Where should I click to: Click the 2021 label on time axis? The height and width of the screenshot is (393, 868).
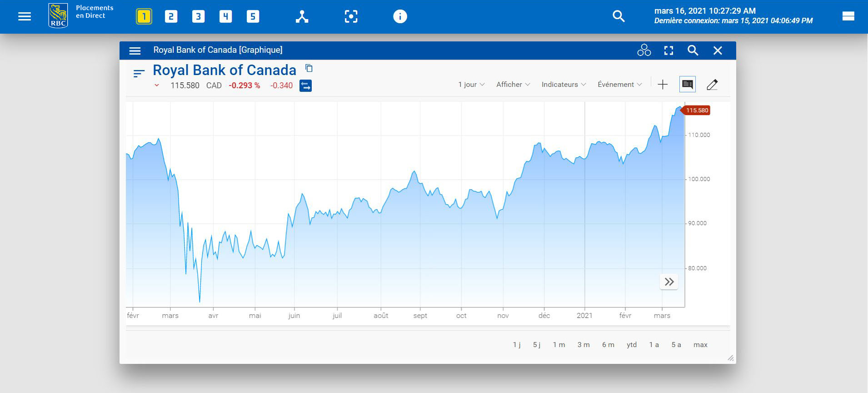click(x=584, y=316)
